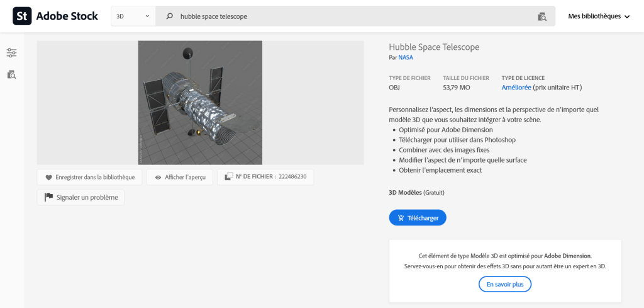Viewport: 644px width, 308px height.
Task: Click the Améliorée license type link
Action: click(516, 88)
